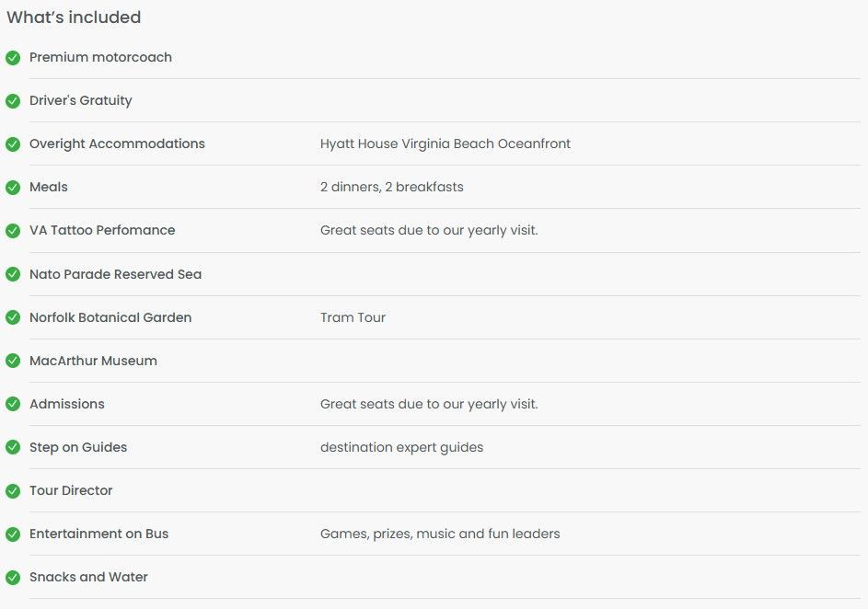Viewport: 868px width, 609px height.
Task: Click the 2 dinners, 2 breakfasts description
Action: click(x=391, y=187)
